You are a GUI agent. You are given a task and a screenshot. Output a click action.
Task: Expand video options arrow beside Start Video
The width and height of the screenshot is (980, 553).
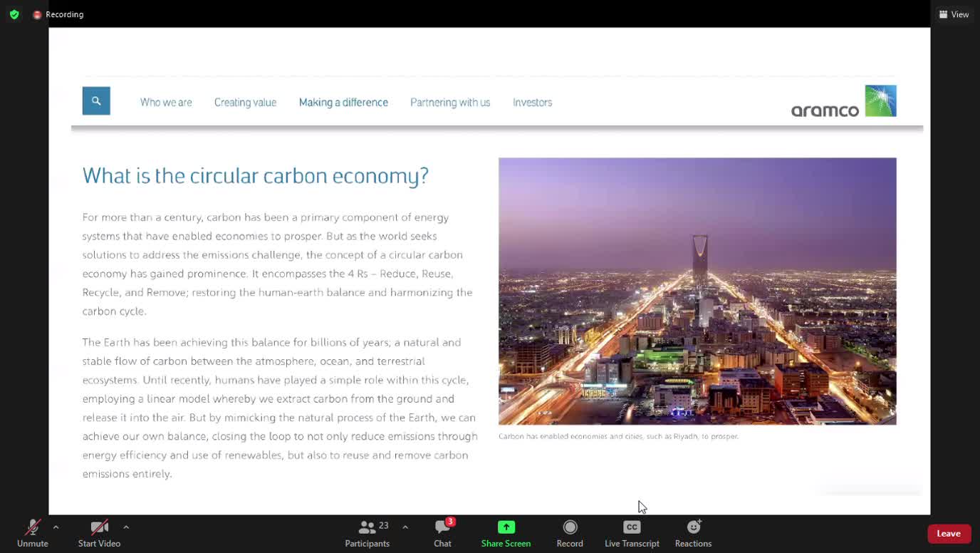point(126,527)
